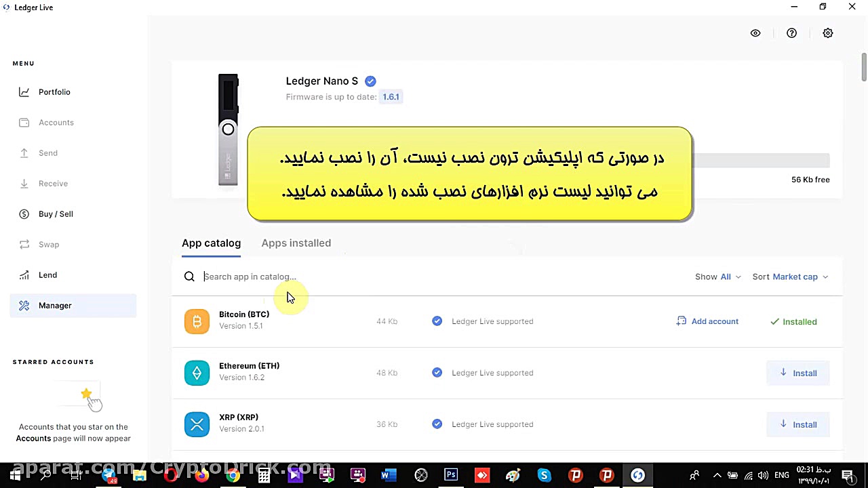Click XRP Ledger Live supported checkmark
The height and width of the screenshot is (488, 868).
coord(437,424)
